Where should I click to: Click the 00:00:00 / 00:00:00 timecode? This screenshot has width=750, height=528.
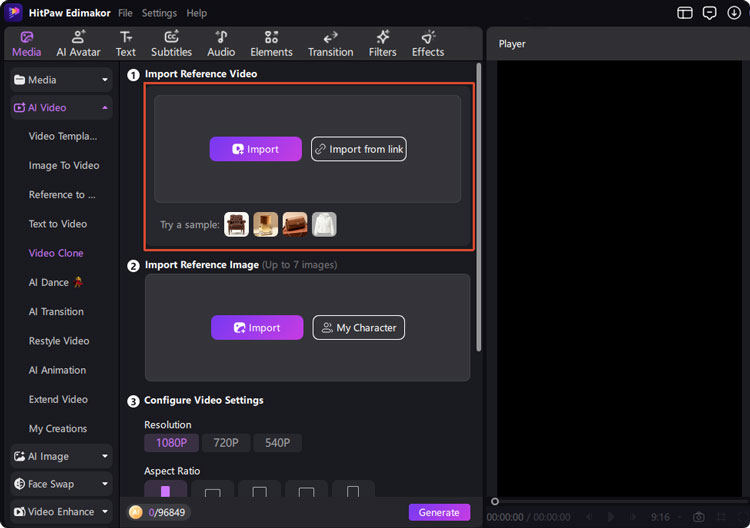[528, 517]
